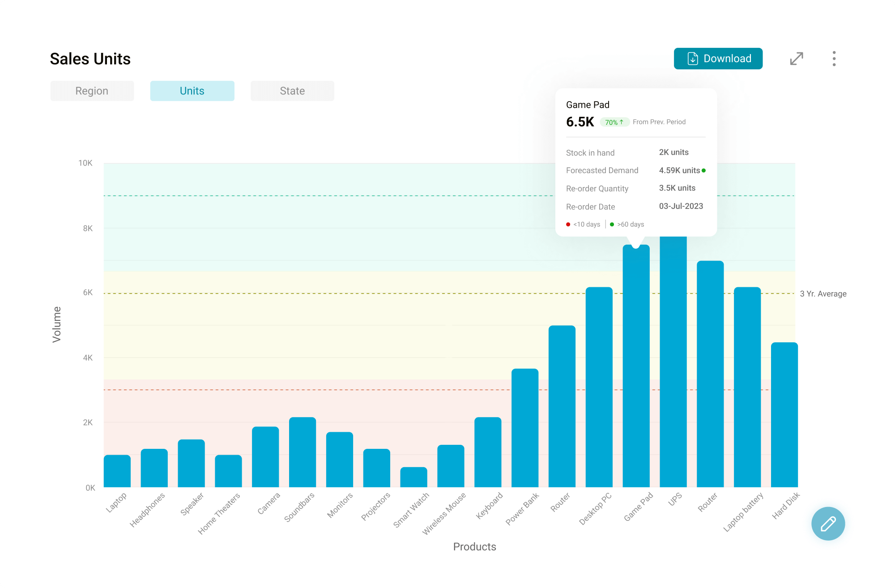The width and height of the screenshot is (895, 588).
Task: Click the '4.59K units' forecast value
Action: pyautogui.click(x=679, y=170)
